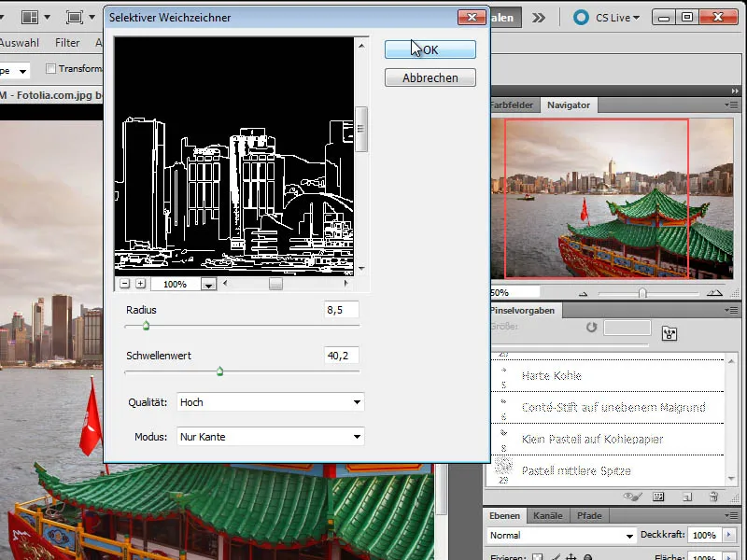Click the Radius slider handle

(x=147, y=326)
